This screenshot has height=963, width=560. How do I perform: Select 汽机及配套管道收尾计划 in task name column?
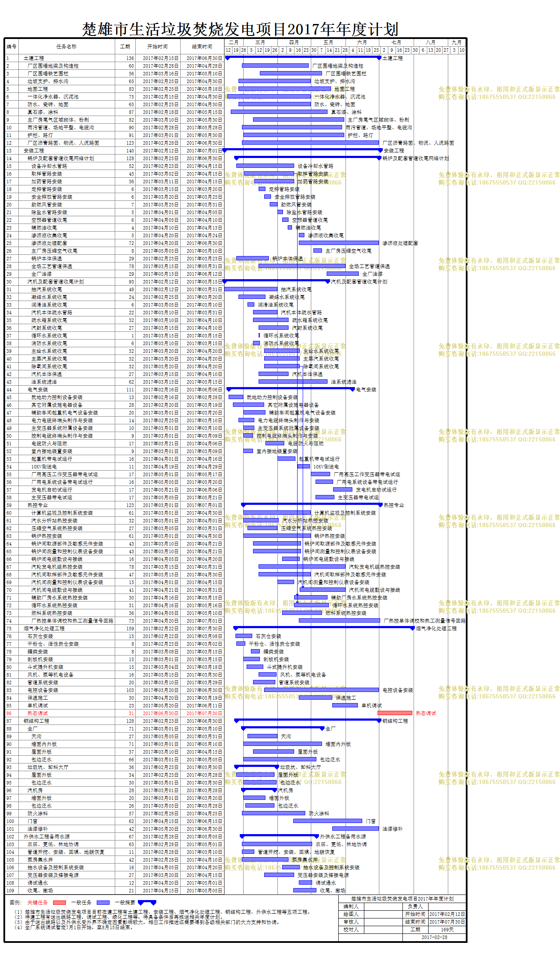click(x=56, y=282)
